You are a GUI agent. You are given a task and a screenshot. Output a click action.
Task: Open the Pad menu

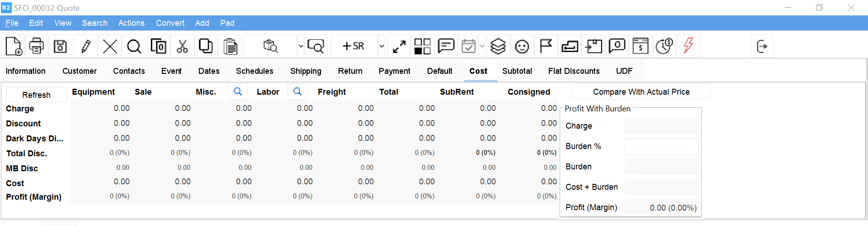tap(227, 23)
